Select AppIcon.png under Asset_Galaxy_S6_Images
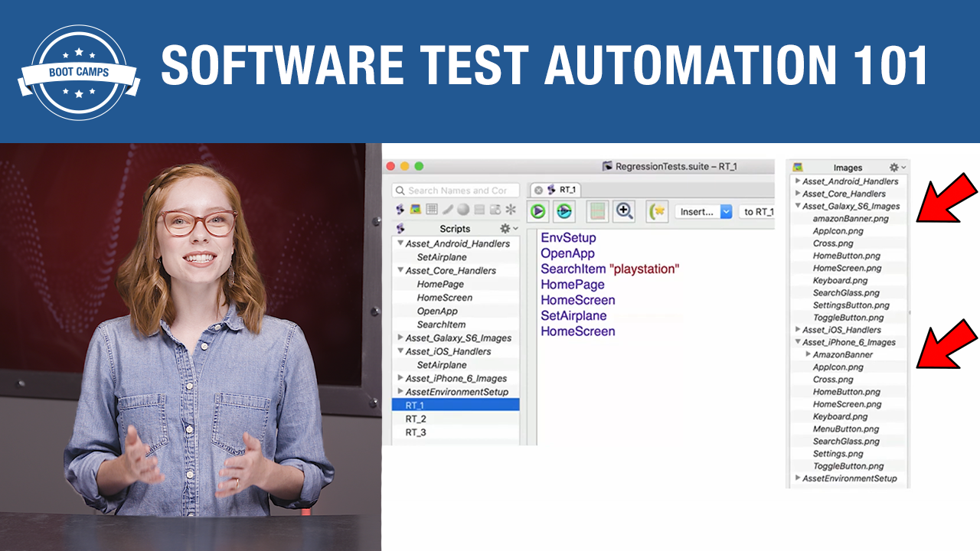 click(838, 231)
